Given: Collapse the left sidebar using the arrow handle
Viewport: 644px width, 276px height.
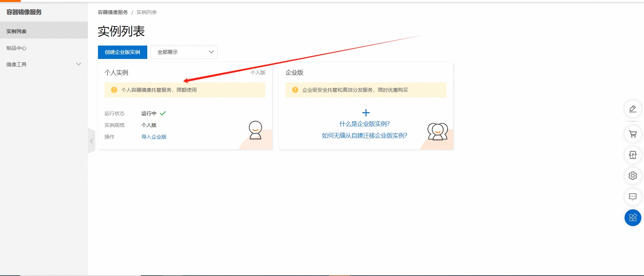Looking at the screenshot, I should point(91,141).
